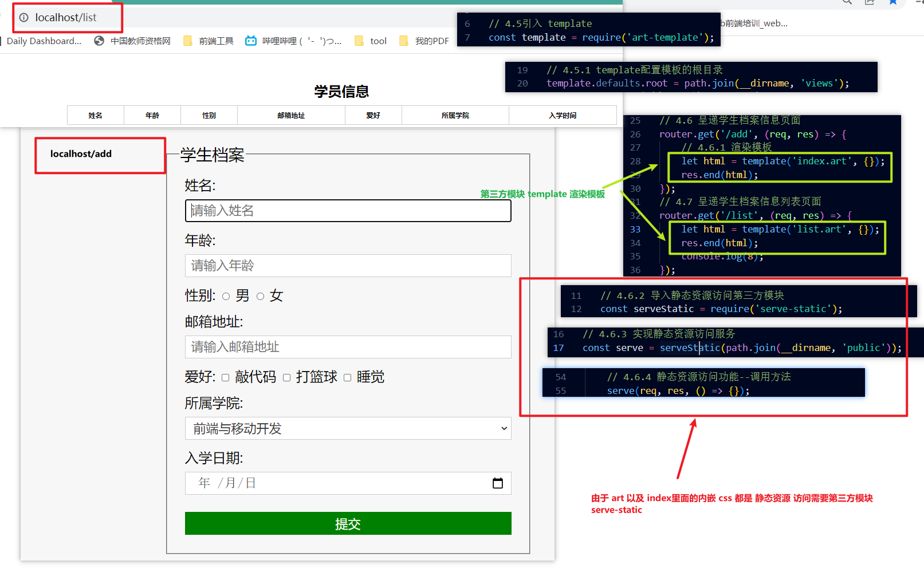Click the router.get('/add' code line

[753, 134]
